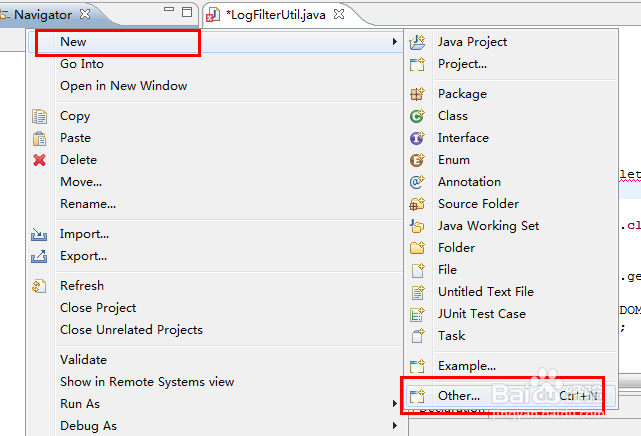Choose Close Unrelated Projects
Image resolution: width=641 pixels, height=436 pixels.
(x=131, y=330)
